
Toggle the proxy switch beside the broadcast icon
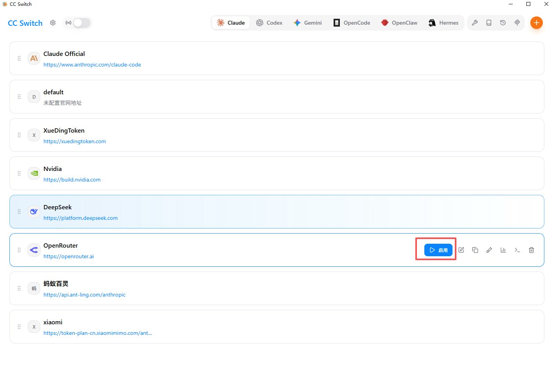[82, 23]
